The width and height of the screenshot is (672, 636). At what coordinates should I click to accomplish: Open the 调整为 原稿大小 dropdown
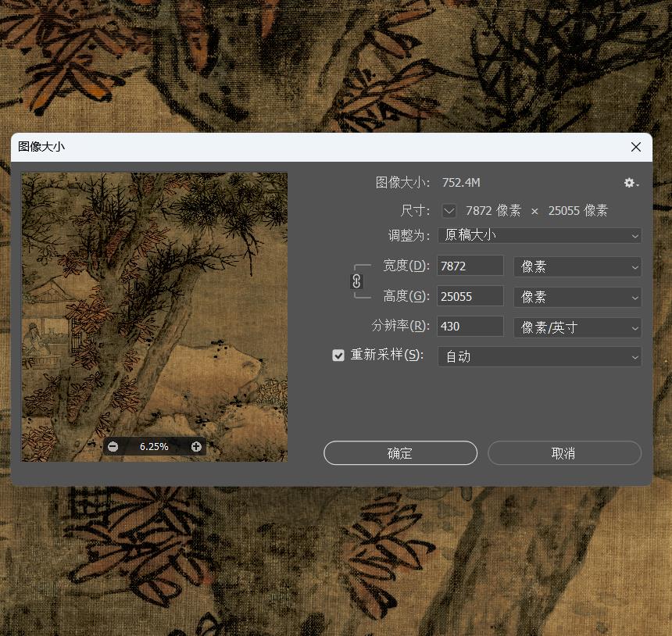click(x=540, y=235)
